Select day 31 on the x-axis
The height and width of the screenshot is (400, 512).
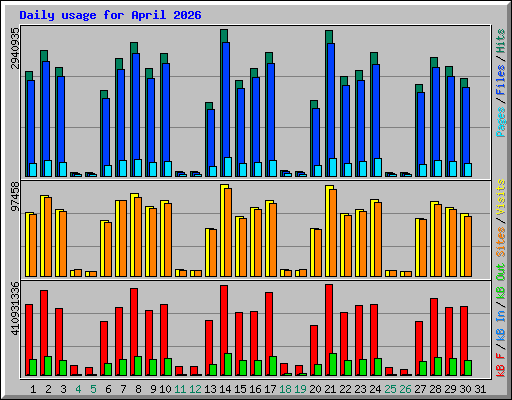tap(480, 389)
